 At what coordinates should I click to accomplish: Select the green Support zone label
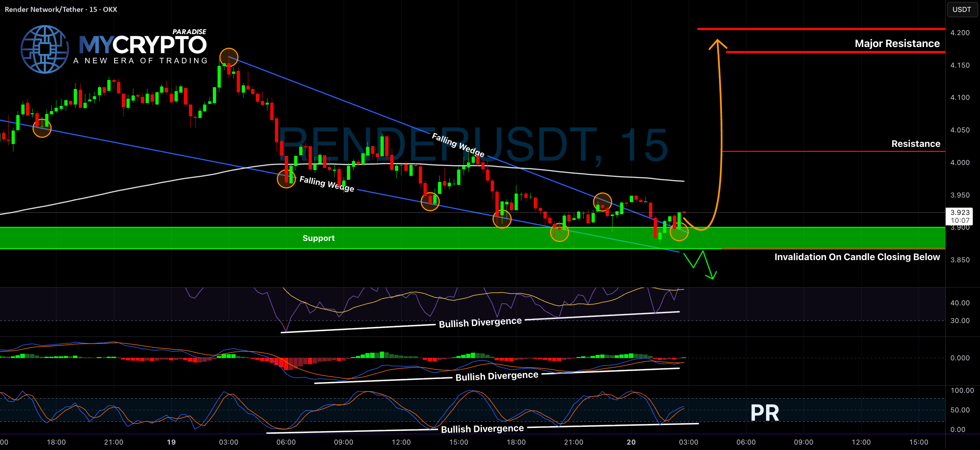[x=318, y=238]
